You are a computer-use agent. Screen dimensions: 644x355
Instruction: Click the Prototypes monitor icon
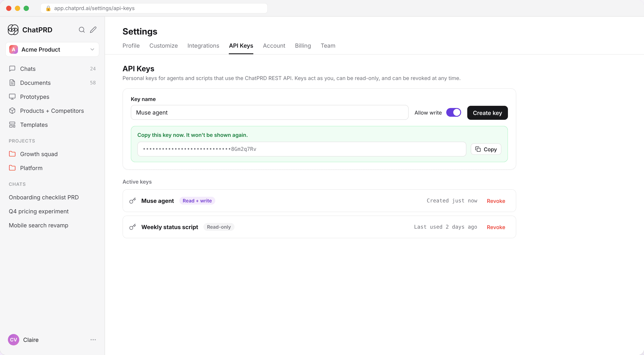[x=12, y=97]
